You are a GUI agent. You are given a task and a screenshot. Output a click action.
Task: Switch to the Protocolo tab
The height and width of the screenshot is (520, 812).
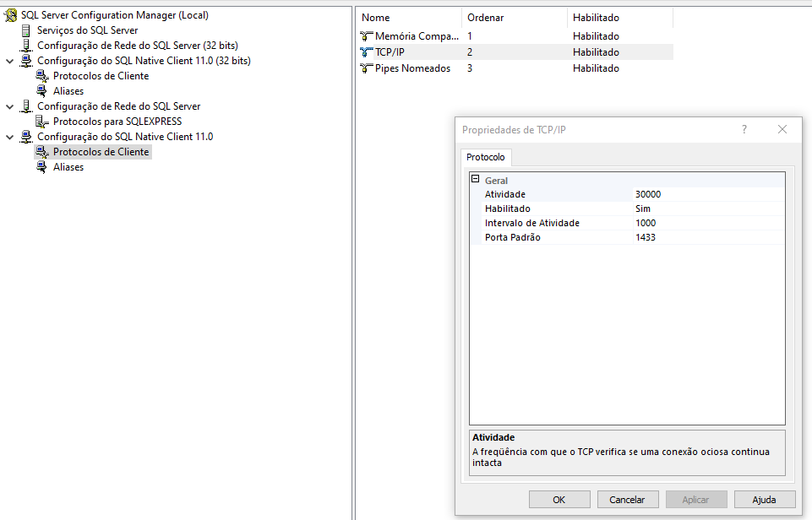(485, 157)
